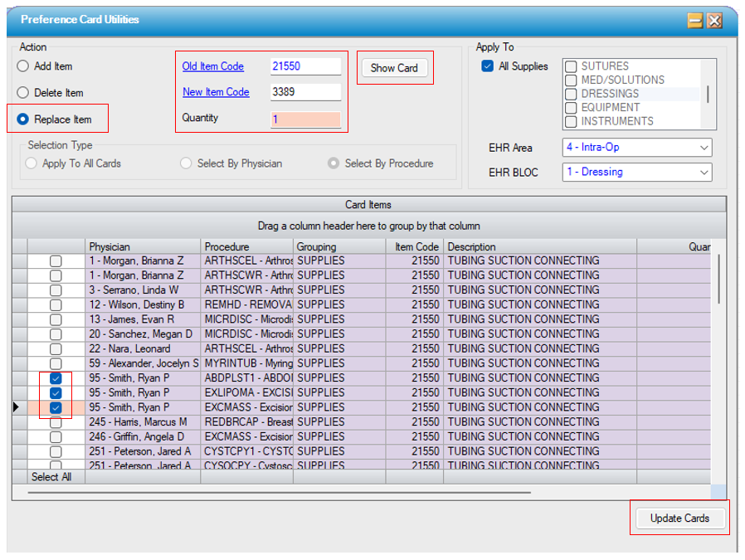
Task: Choose the Delete Item action
Action: [23, 93]
